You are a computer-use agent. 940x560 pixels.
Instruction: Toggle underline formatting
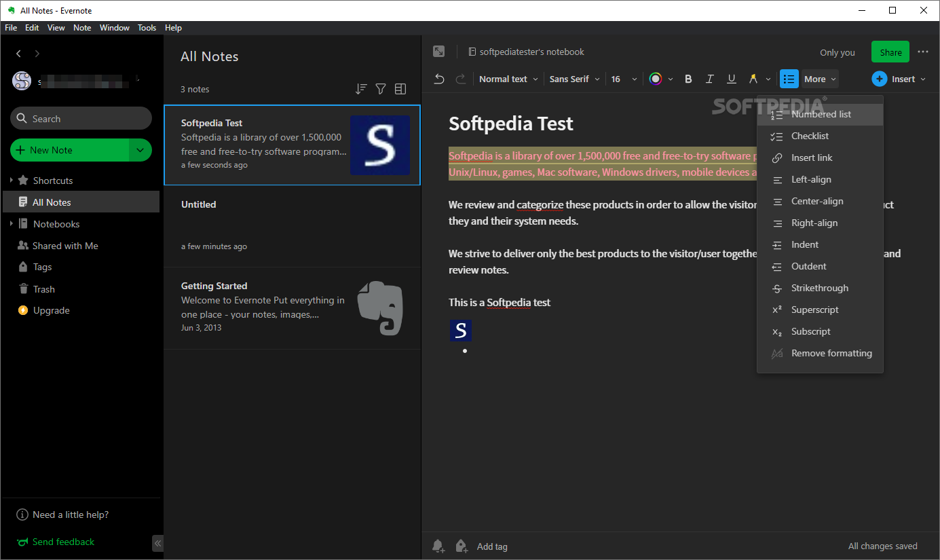(732, 79)
